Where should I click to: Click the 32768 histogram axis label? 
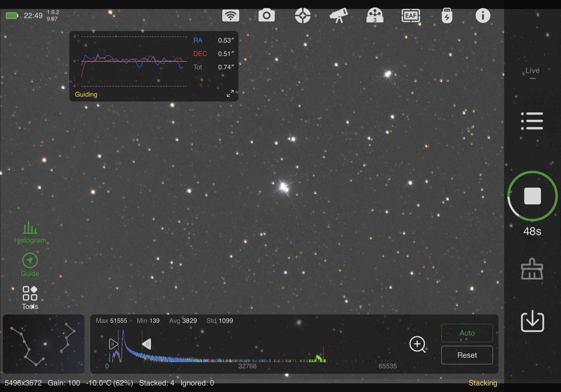(x=247, y=366)
